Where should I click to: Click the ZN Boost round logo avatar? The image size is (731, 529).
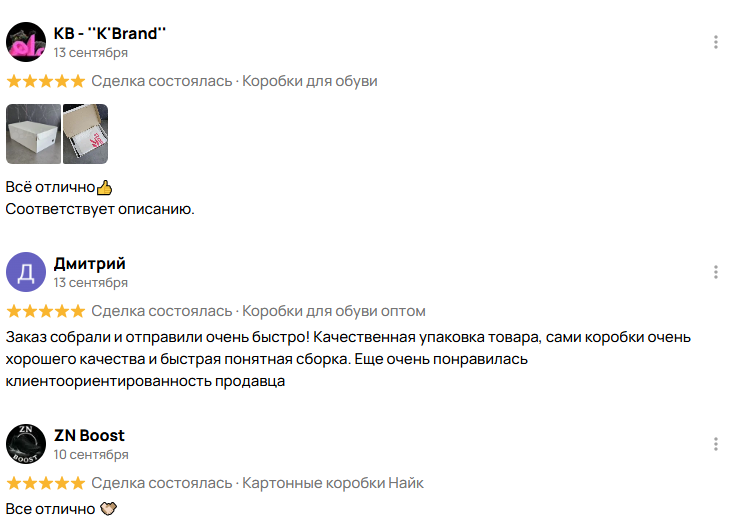[26, 444]
